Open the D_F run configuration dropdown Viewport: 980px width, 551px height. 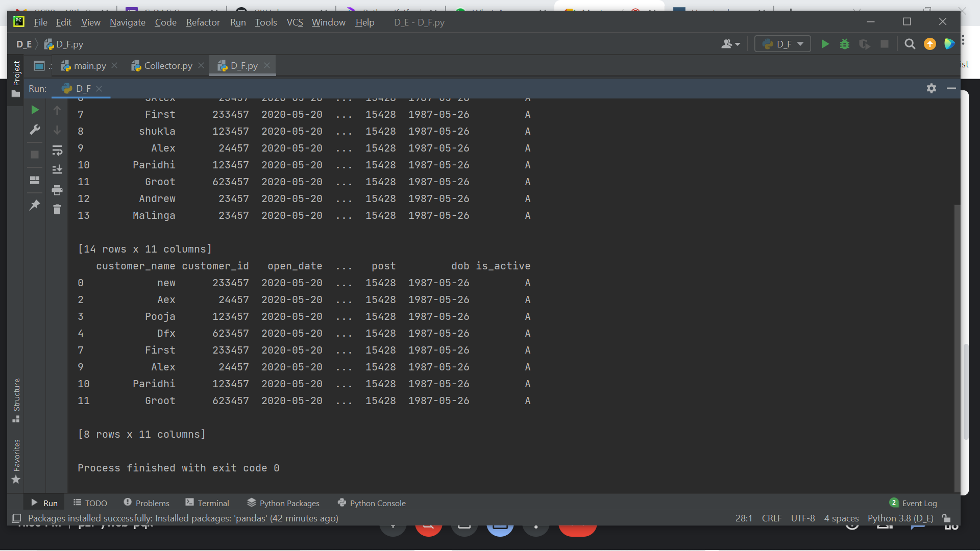tap(782, 44)
